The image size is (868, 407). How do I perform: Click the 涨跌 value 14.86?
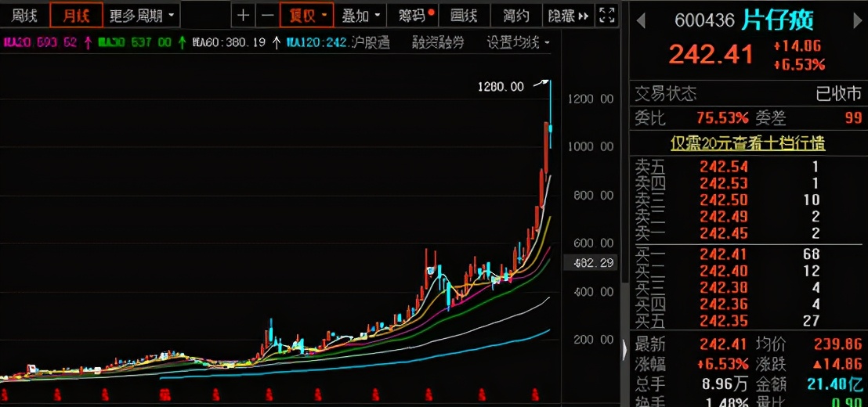pos(837,364)
